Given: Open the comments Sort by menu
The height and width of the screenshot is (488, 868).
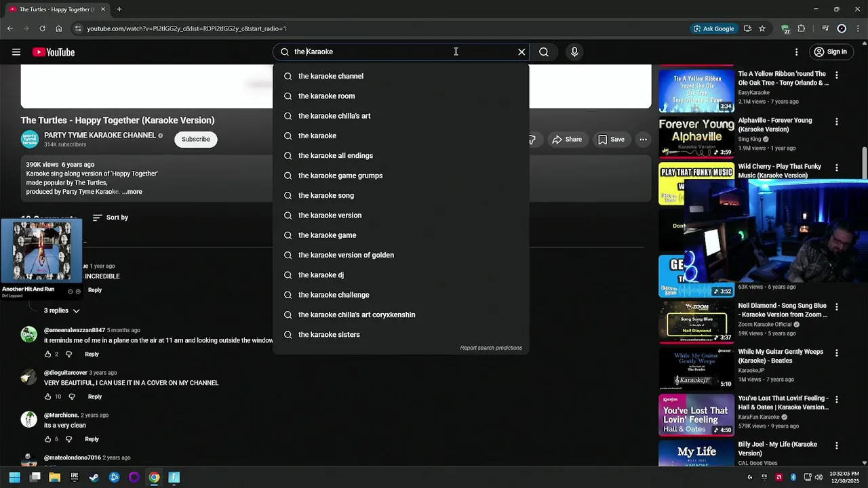Looking at the screenshot, I should pyautogui.click(x=110, y=218).
